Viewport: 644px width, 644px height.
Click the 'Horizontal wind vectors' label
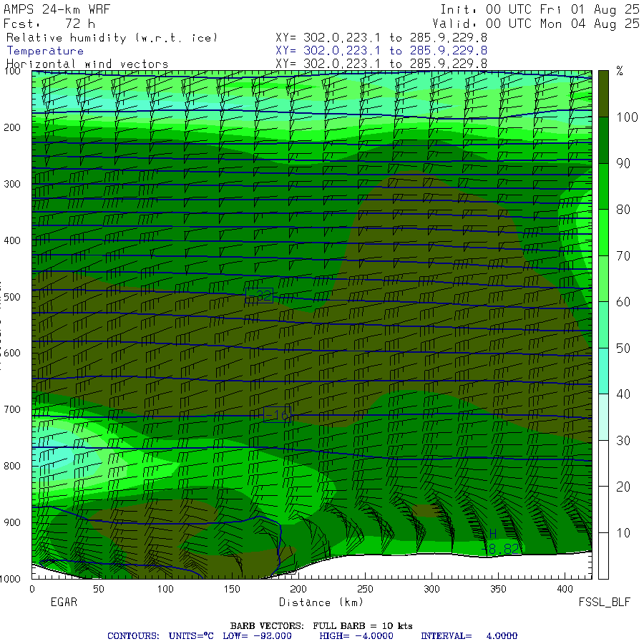coord(87,64)
